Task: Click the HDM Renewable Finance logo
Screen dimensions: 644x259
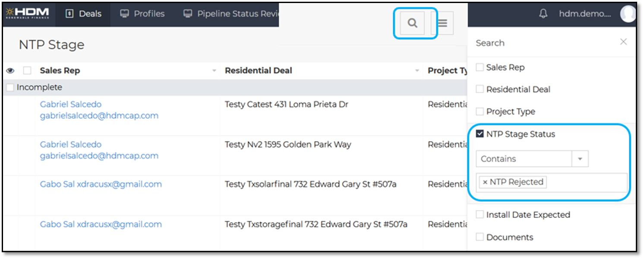Action: click(27, 13)
